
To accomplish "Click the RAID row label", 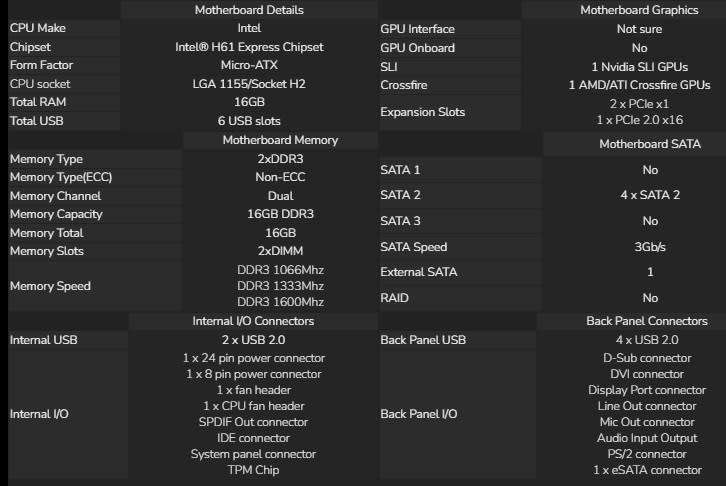I will click(394, 298).
